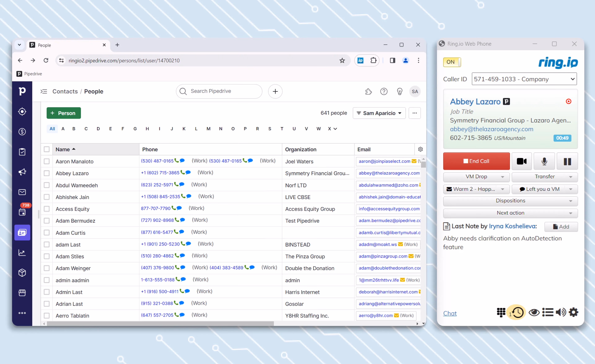Open the dial pad in Ring.io
The image size is (595, 364).
click(501, 312)
